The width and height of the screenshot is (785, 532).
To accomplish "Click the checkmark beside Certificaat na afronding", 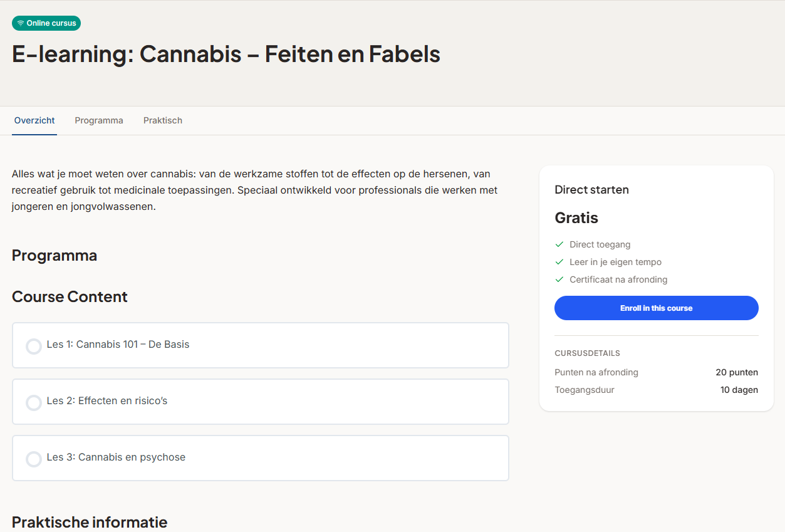I will (559, 279).
